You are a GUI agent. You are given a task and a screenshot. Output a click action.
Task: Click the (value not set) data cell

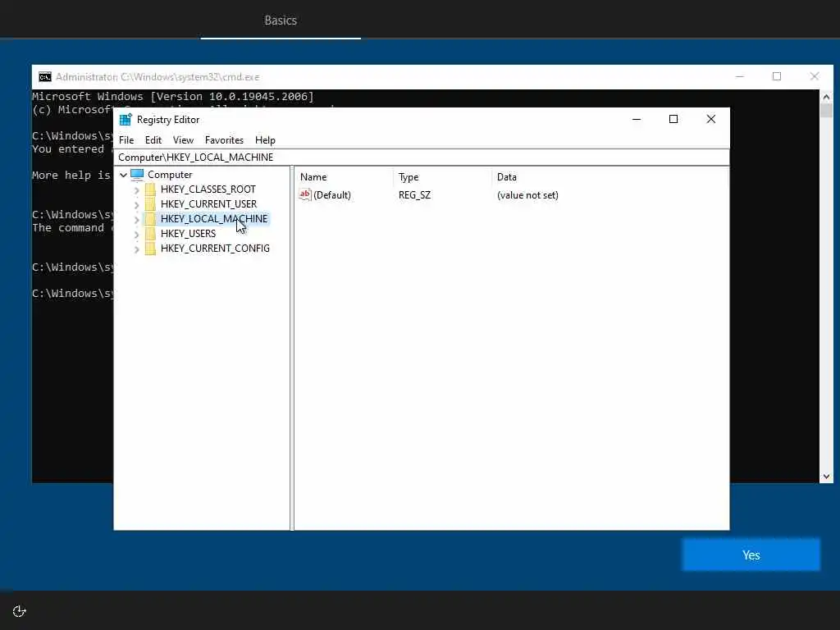(527, 195)
